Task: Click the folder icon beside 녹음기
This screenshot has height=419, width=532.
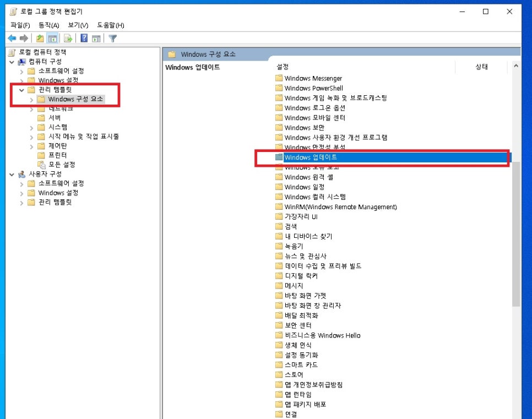Action: point(279,246)
